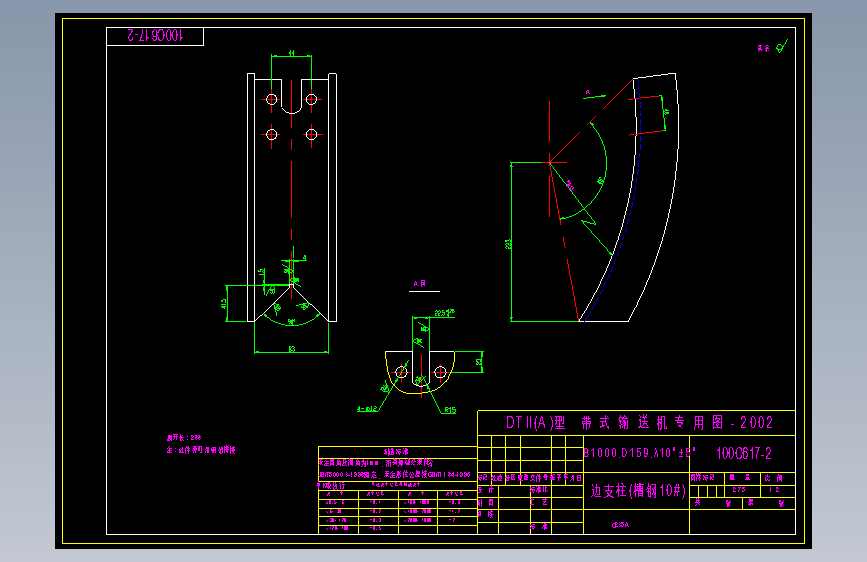
Task: Select the '221' vertical dimension on right view
Action: click(x=508, y=244)
